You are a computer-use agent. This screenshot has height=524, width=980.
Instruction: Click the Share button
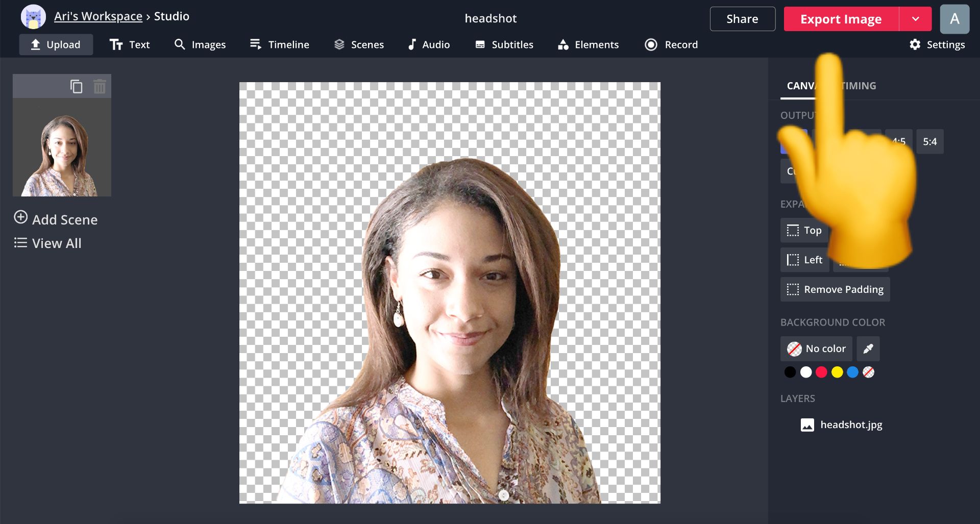pos(742,19)
